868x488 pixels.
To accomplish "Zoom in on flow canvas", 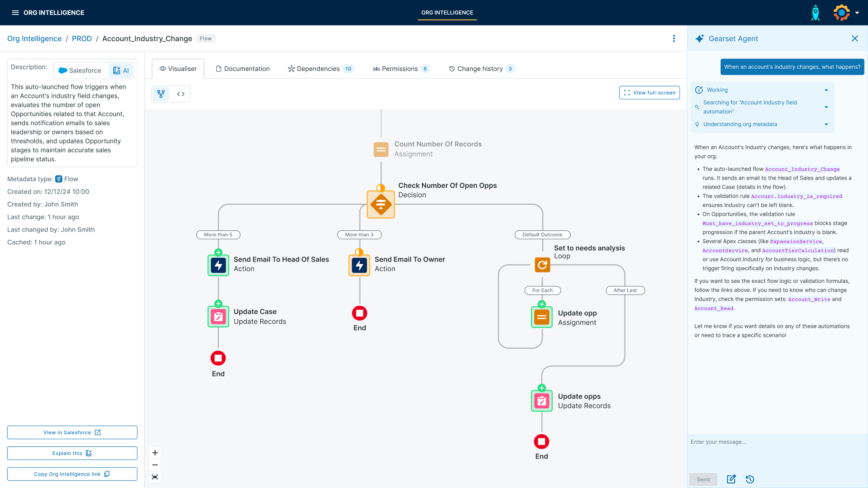I will (x=155, y=453).
